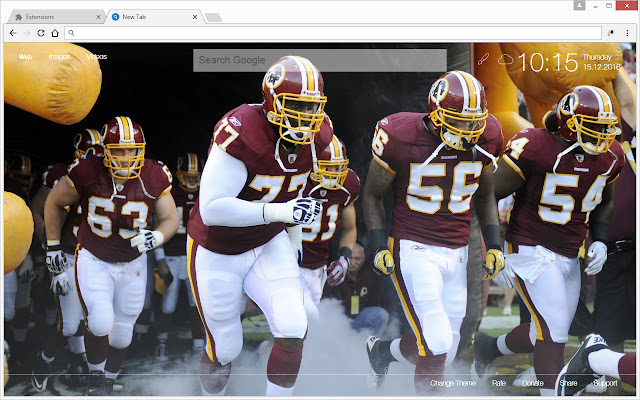Click the Thursday 15.12.2016 date text
The image size is (640, 400).
(x=601, y=62)
